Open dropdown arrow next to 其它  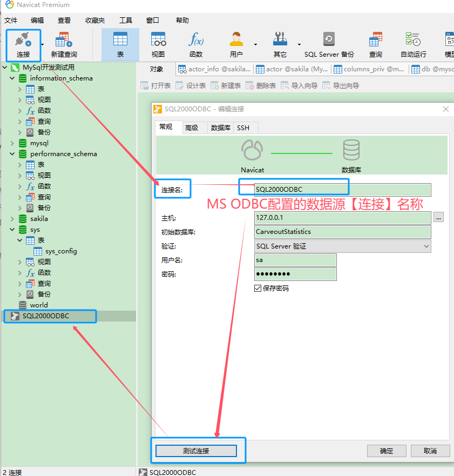point(299,45)
